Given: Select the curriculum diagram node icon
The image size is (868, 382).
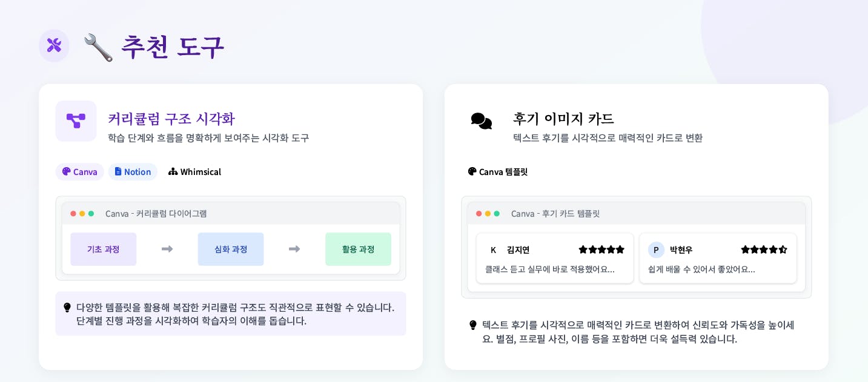Looking at the screenshot, I should tap(76, 121).
